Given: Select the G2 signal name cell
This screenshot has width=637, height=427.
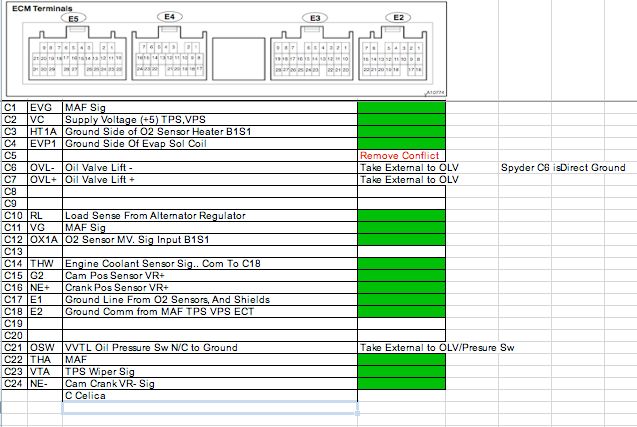Looking at the screenshot, I should [x=45, y=275].
